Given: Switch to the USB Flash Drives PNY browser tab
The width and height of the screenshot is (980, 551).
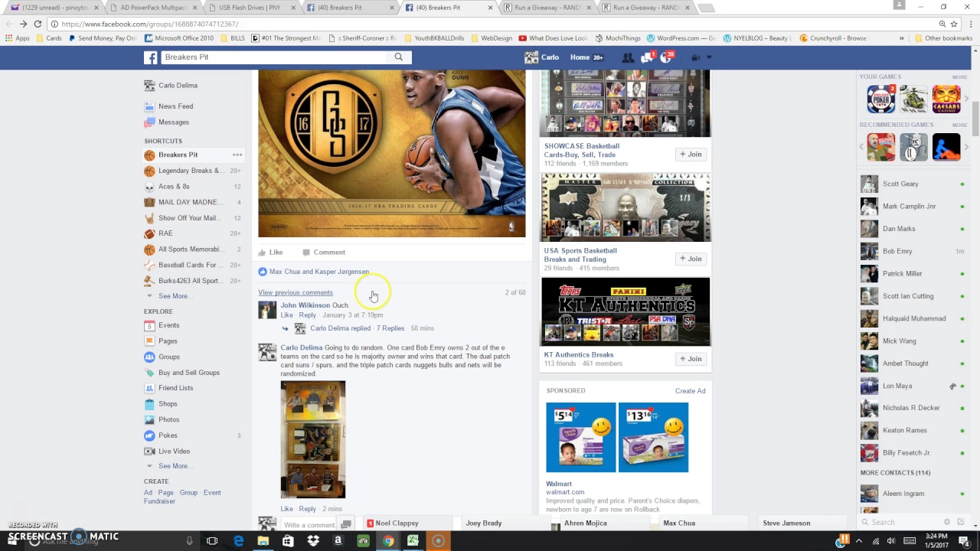Looking at the screenshot, I should point(249,8).
